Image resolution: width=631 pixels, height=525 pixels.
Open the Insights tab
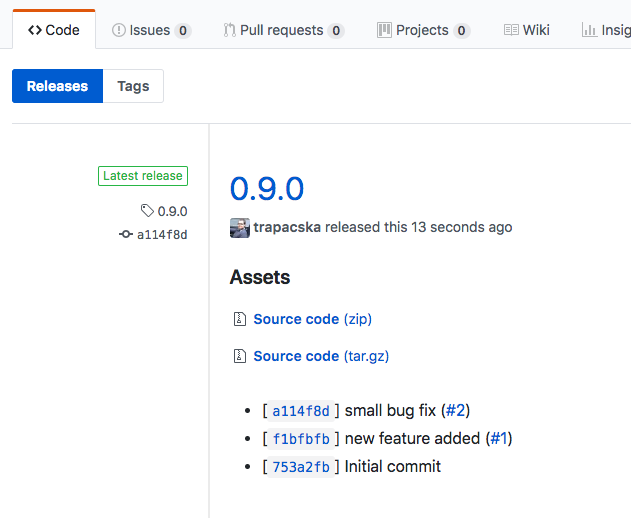[x=606, y=30]
